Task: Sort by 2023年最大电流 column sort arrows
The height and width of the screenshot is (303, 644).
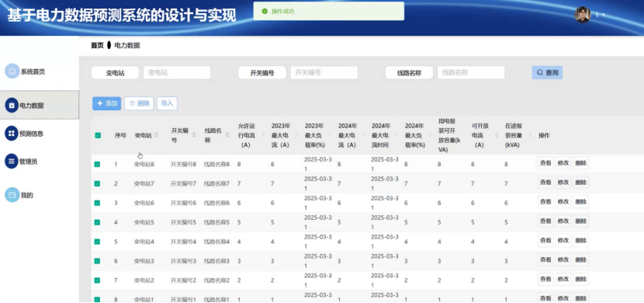Action: (297, 135)
